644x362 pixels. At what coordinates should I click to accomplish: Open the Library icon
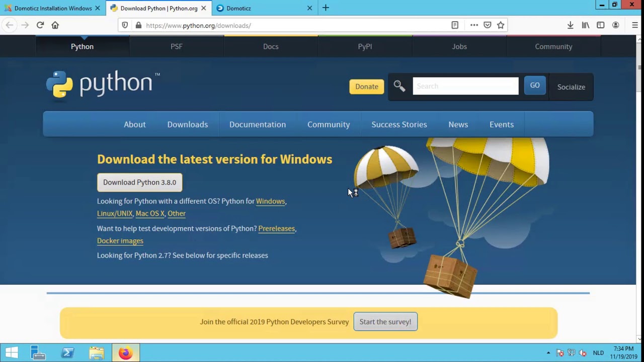click(x=586, y=25)
